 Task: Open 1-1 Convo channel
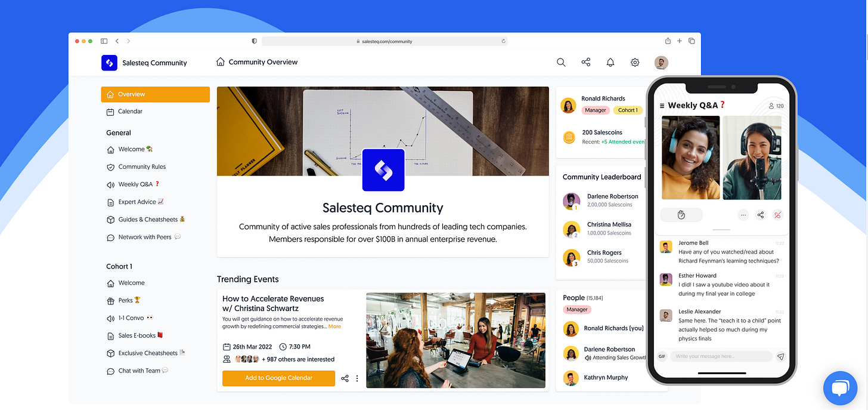point(130,318)
